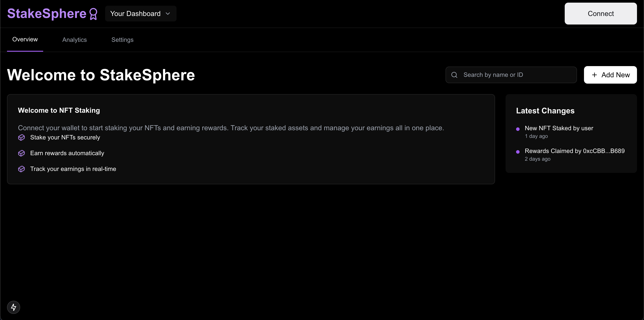
Task: Click the cube icon beside Stake your NFTs securely
Action: click(x=21, y=137)
